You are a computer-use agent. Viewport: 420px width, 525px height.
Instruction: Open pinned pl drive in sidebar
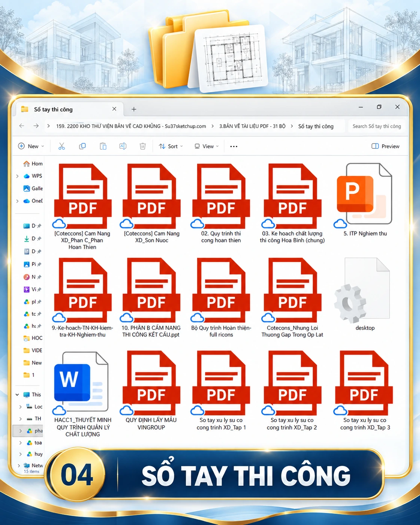pyautogui.click(x=32, y=301)
